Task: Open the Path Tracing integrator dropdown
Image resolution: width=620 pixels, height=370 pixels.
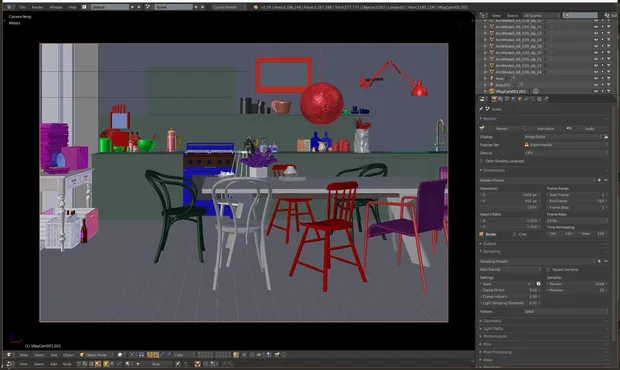Action: pyautogui.click(x=510, y=270)
